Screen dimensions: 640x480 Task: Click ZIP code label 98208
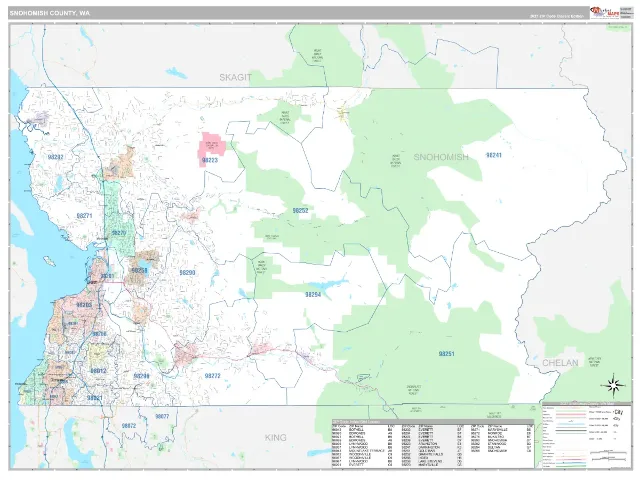(99, 334)
